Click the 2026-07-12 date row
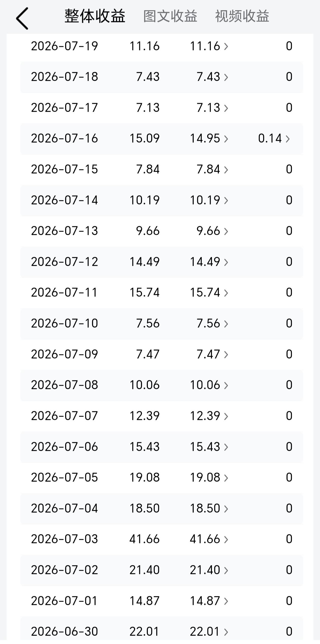Image resolution: width=320 pixels, height=644 pixels. click(x=162, y=262)
